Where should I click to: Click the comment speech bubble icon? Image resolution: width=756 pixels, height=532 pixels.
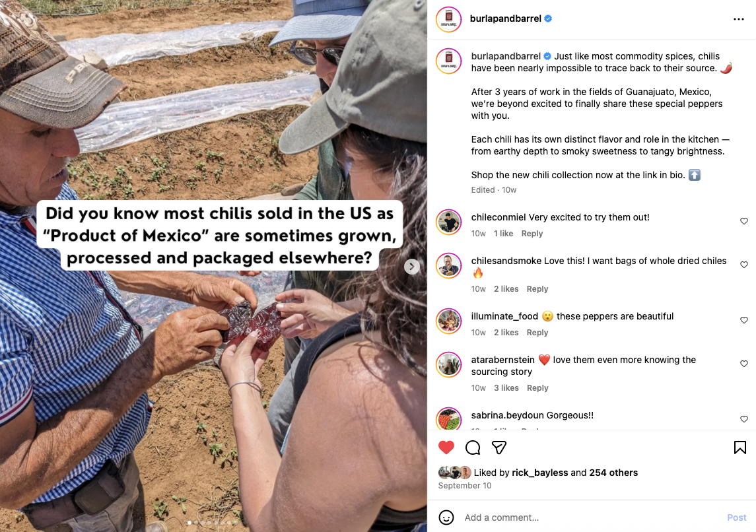(x=473, y=448)
